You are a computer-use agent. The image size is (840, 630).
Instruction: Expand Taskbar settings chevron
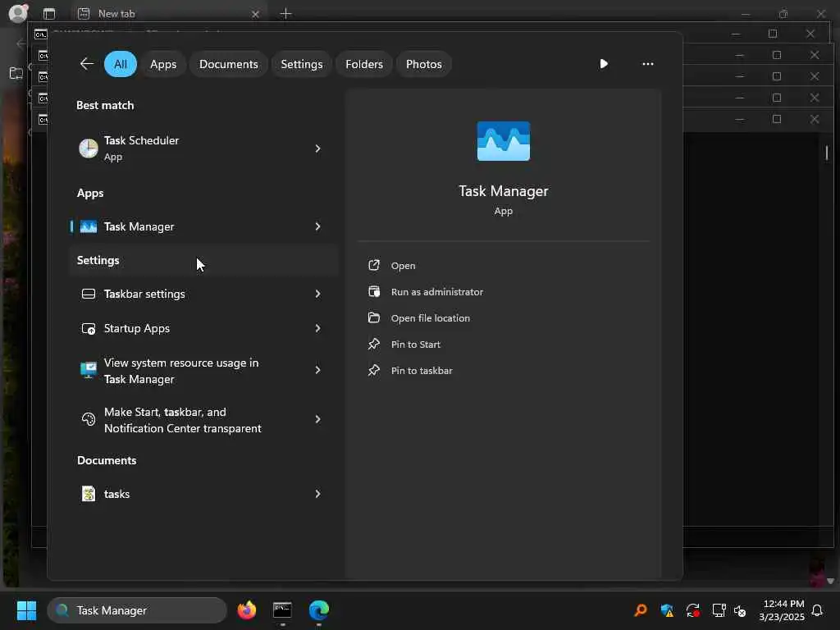(x=317, y=294)
